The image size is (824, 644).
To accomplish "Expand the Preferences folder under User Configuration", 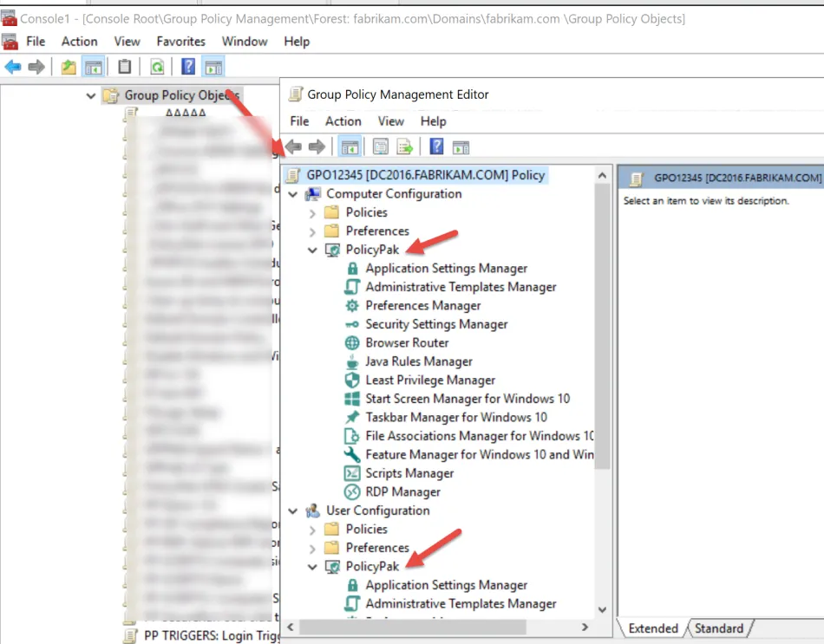I will pyautogui.click(x=312, y=549).
